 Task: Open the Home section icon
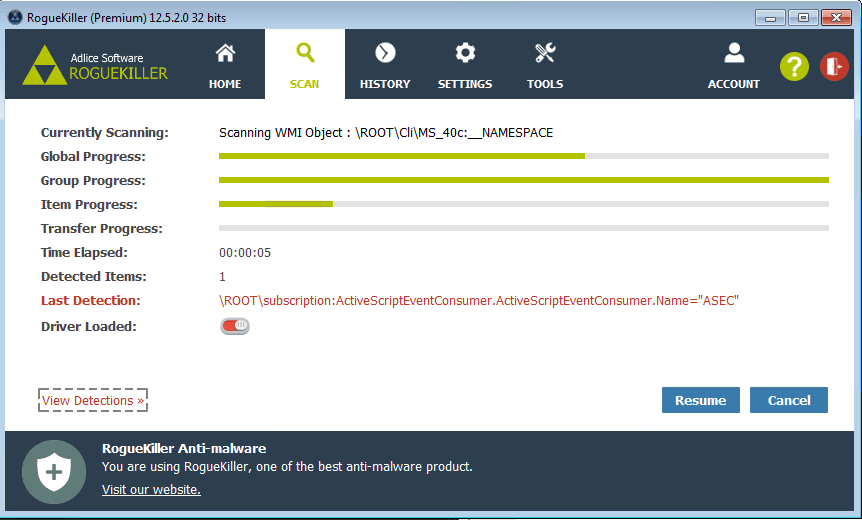click(x=225, y=53)
